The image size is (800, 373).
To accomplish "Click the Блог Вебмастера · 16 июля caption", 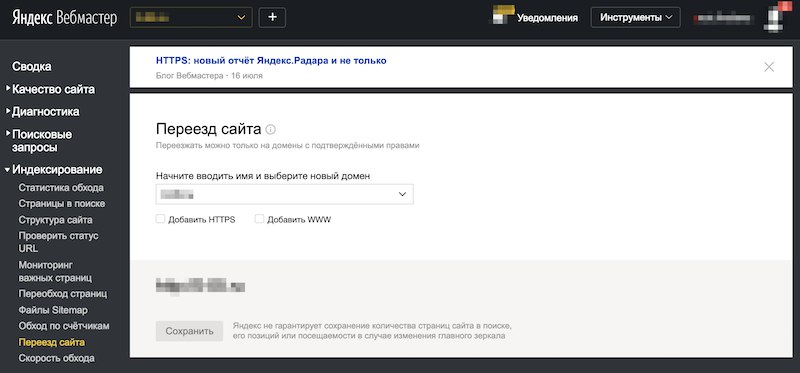I will click(209, 76).
